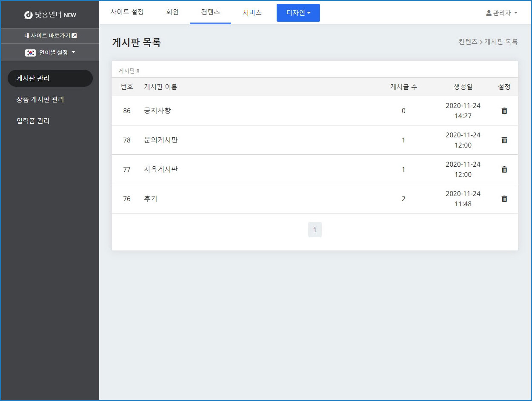Click 컨텐츠 in the breadcrumb
This screenshot has height=401, width=532.
pos(468,42)
